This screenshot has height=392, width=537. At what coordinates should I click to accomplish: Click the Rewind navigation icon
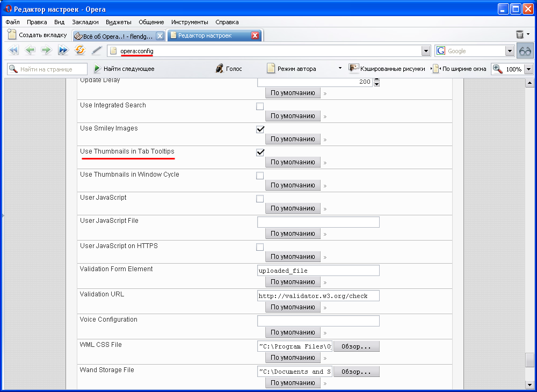[x=13, y=50]
